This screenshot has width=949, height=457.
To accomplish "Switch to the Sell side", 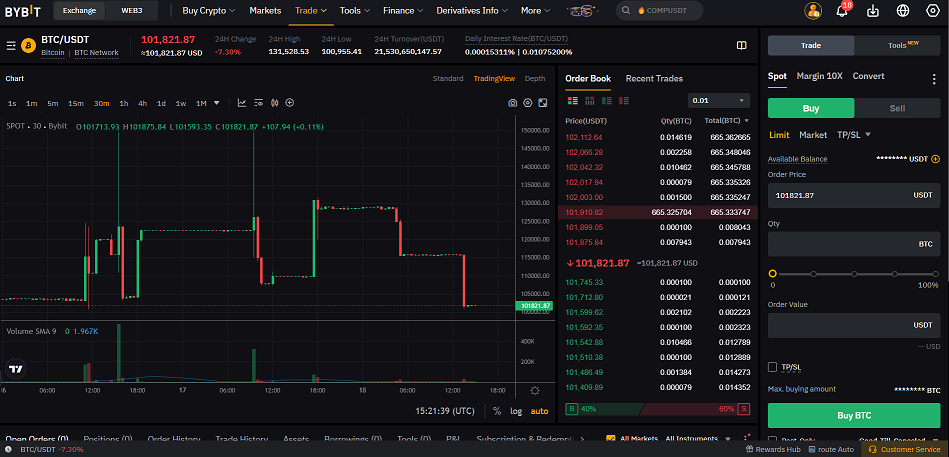I will [x=898, y=108].
